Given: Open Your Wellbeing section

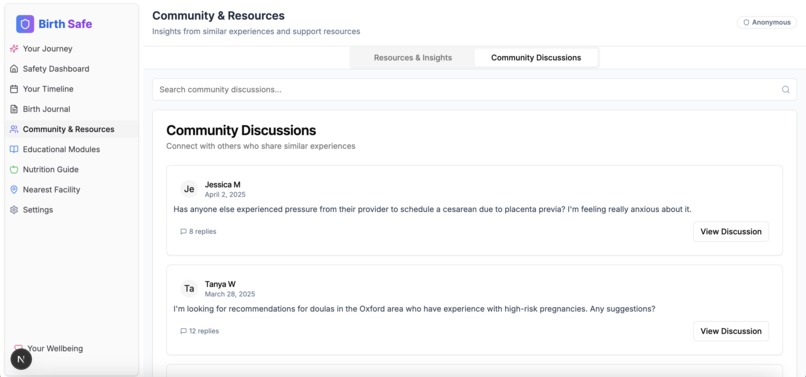Looking at the screenshot, I should click(55, 348).
